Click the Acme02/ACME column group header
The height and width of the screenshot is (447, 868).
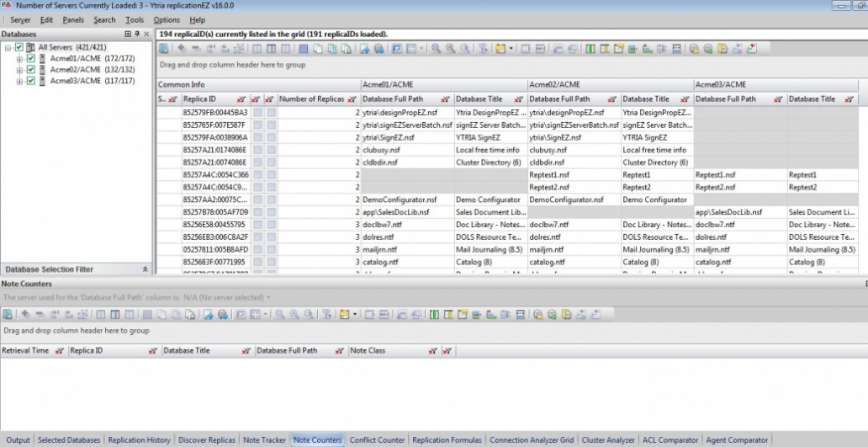(610, 85)
